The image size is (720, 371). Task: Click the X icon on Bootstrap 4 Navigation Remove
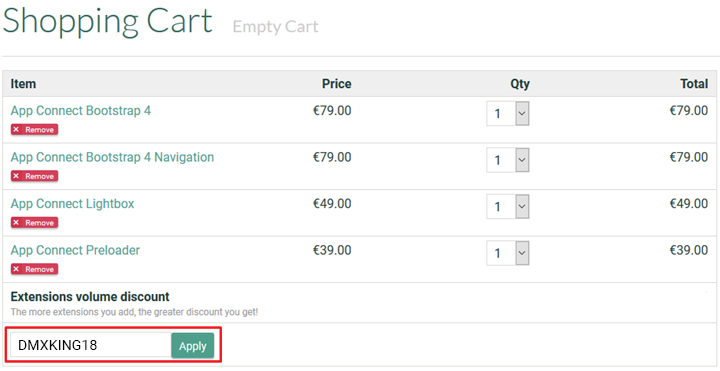[16, 176]
